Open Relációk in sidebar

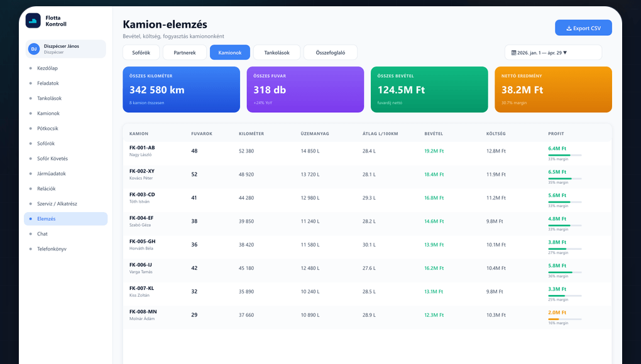[x=66, y=189]
